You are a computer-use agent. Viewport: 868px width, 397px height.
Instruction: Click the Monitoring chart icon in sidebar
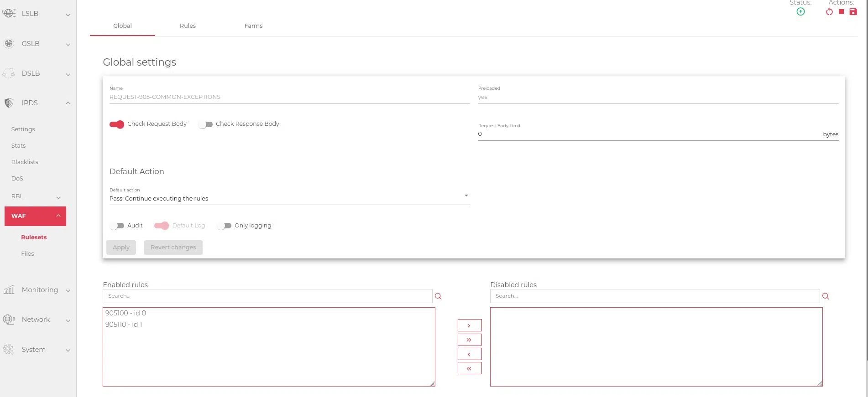(9, 290)
